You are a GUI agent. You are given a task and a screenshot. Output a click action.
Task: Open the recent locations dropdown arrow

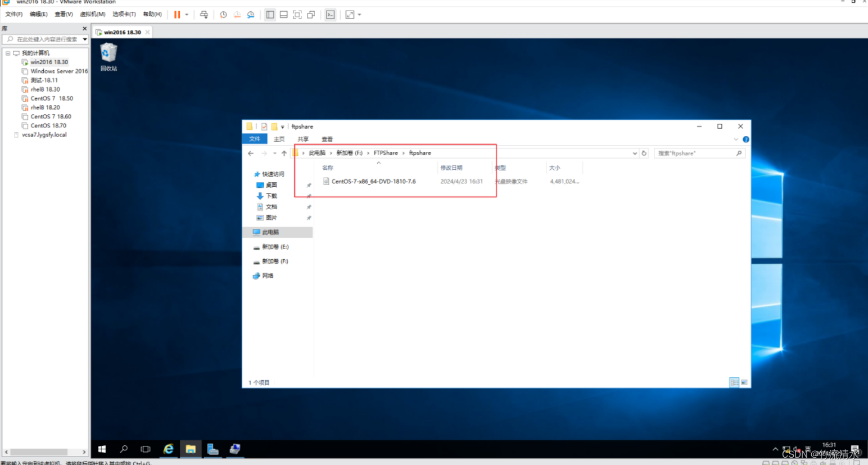click(x=274, y=153)
